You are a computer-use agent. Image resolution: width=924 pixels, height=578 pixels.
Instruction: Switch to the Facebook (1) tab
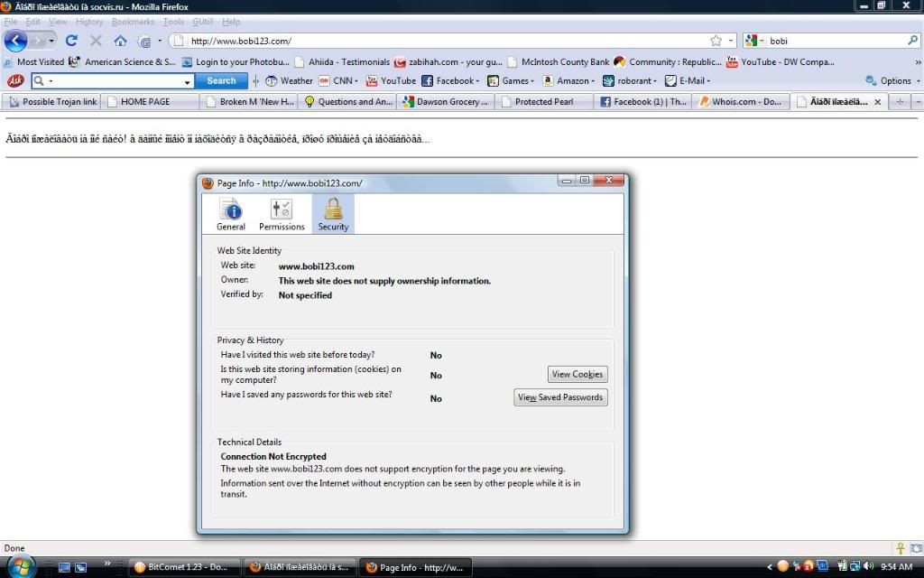point(642,101)
